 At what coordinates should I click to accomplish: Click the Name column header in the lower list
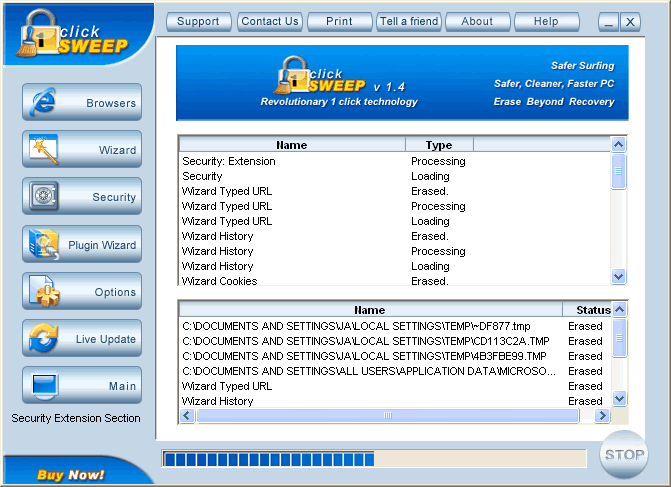coord(370,310)
